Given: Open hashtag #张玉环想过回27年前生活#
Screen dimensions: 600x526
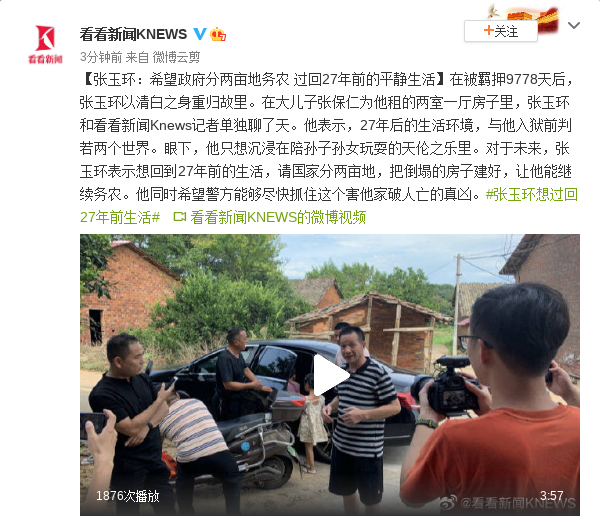Looking at the screenshot, I should [329, 206].
